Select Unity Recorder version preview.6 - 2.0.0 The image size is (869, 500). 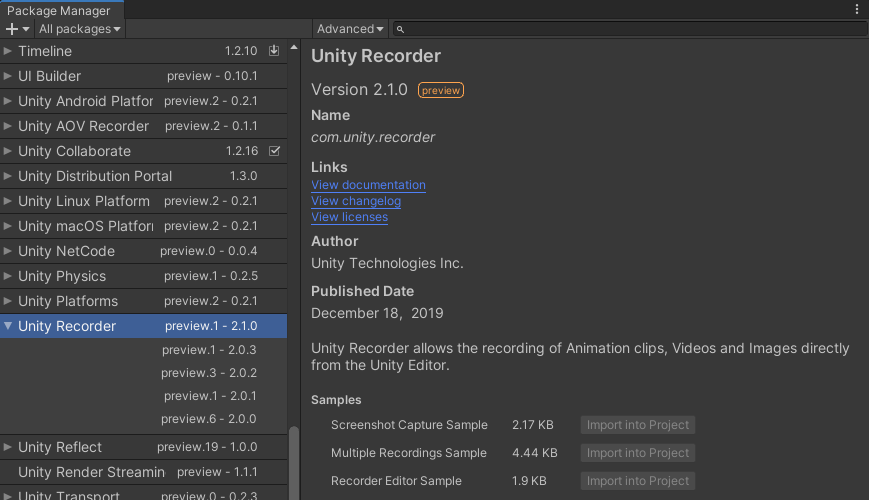coord(144,419)
